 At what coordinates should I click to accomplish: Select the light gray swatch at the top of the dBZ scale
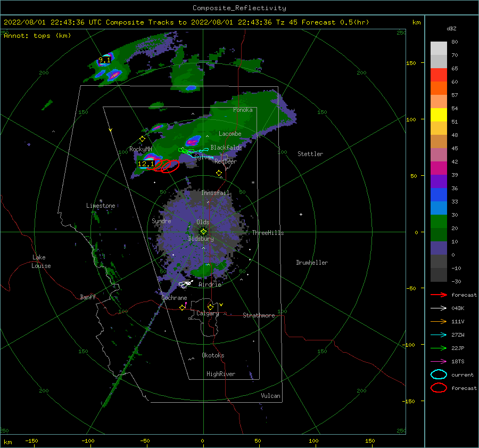click(439, 48)
